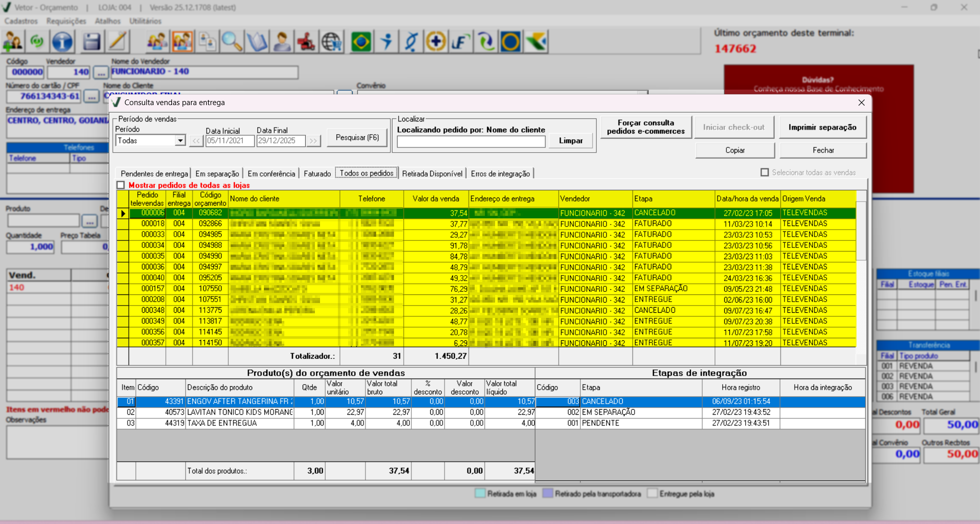The height and width of the screenshot is (524, 980).
Task: Click the >> next period arrow
Action: point(313,141)
